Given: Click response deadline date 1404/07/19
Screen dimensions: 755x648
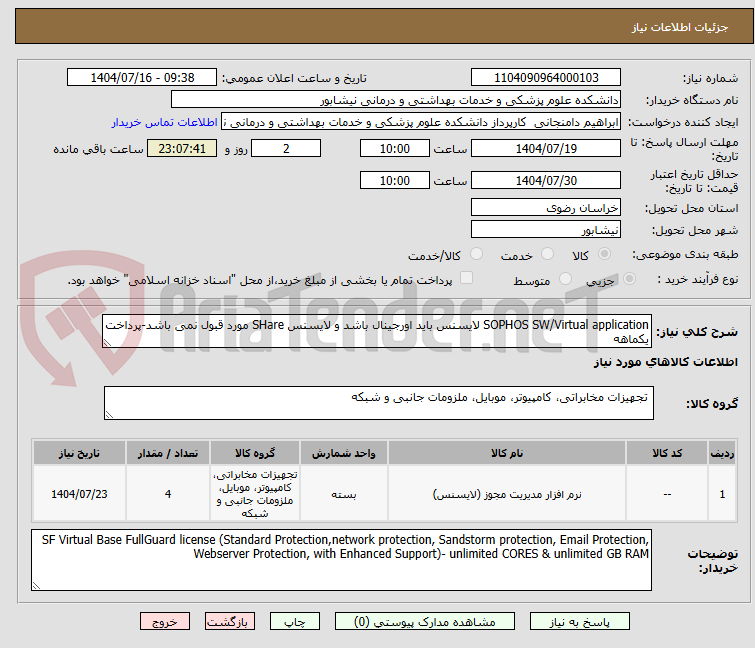Looking at the screenshot, I should point(546,148).
